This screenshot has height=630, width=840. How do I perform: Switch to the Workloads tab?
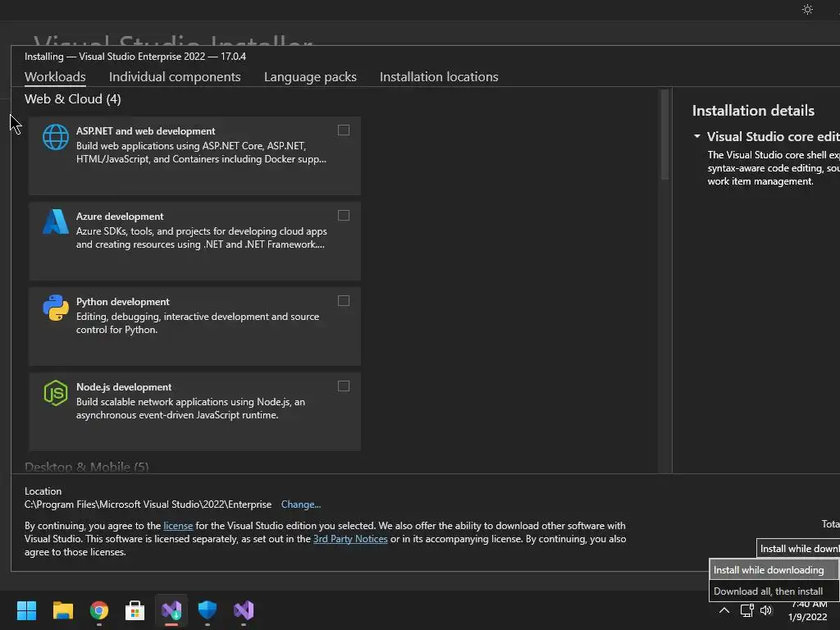pos(55,76)
